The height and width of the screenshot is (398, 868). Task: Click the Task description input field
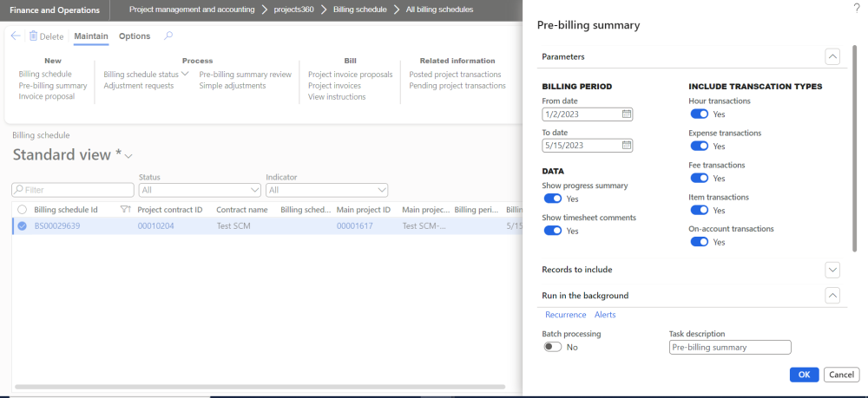click(730, 347)
